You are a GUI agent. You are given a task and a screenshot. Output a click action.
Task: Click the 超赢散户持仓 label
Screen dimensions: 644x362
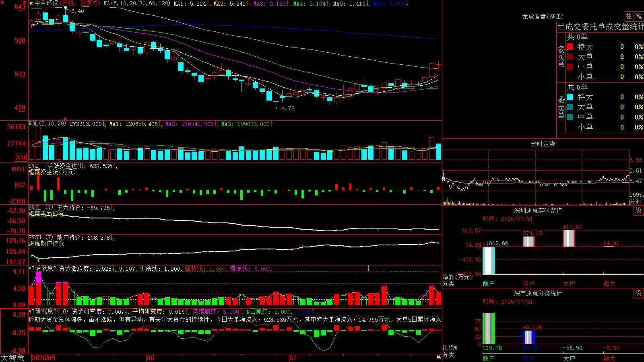46,243
